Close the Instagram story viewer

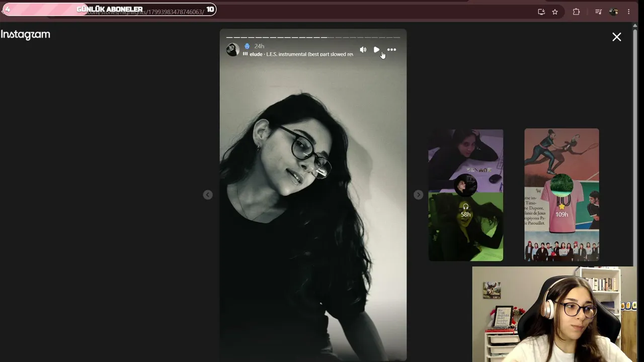[x=616, y=37]
